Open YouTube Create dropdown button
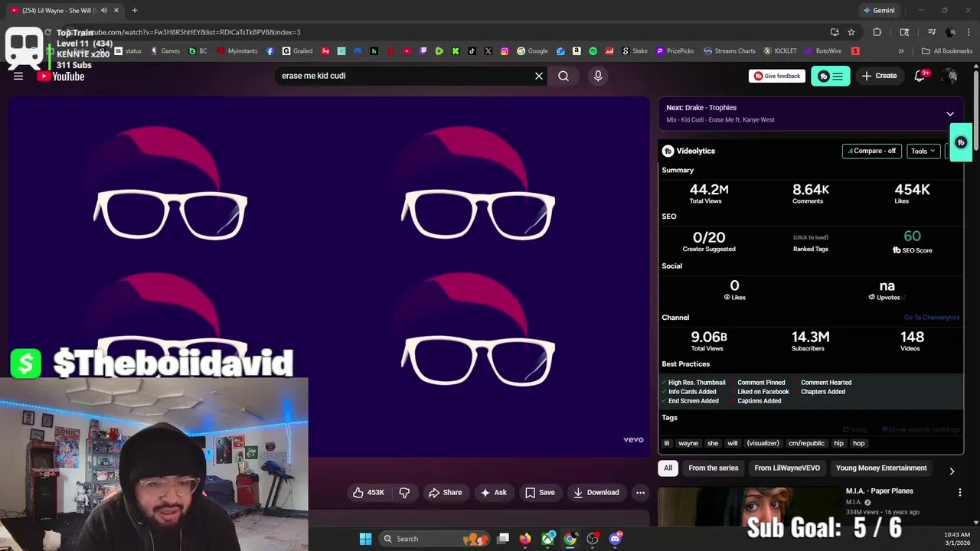This screenshot has height=551, width=980. tap(879, 76)
